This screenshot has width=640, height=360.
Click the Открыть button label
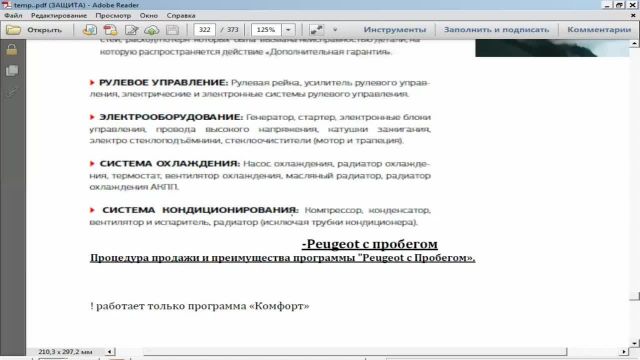coord(44,30)
